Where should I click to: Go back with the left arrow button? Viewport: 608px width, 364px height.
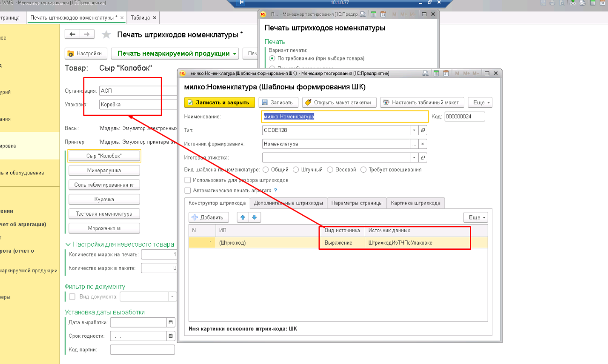[72, 34]
